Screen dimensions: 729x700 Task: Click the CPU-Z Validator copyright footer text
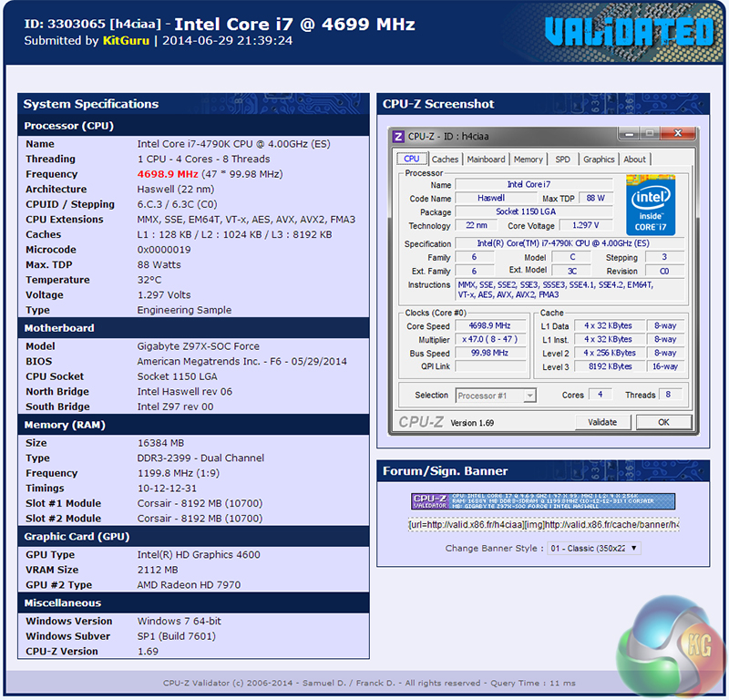[369, 684]
